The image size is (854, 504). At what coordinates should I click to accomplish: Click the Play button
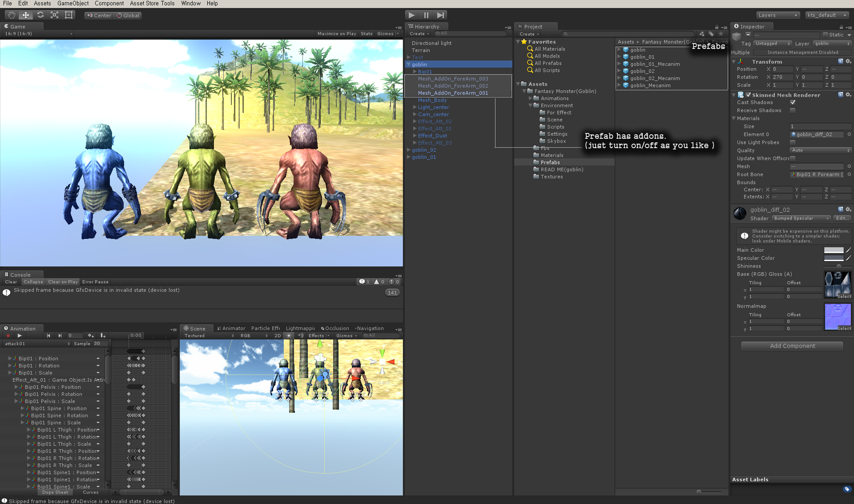coord(411,15)
